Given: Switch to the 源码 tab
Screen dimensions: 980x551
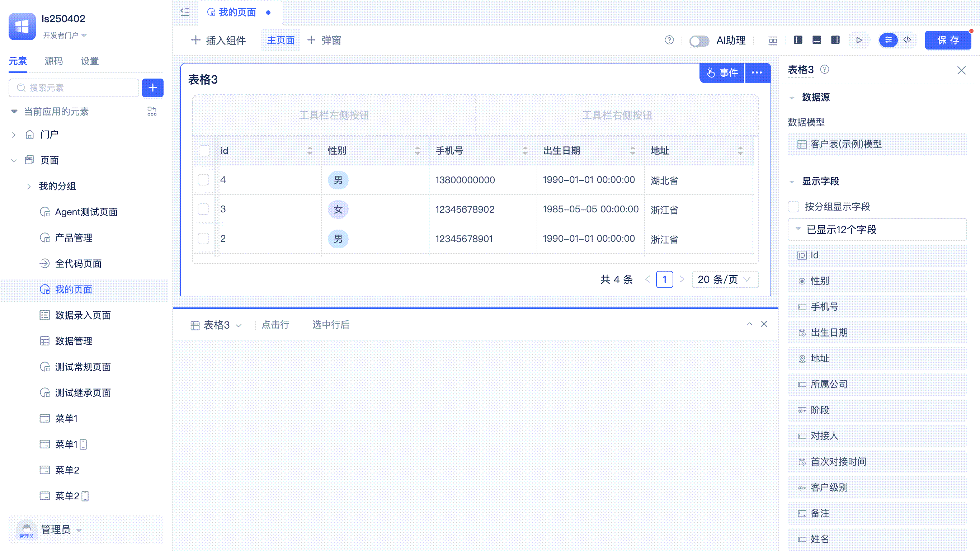Looking at the screenshot, I should click(54, 61).
